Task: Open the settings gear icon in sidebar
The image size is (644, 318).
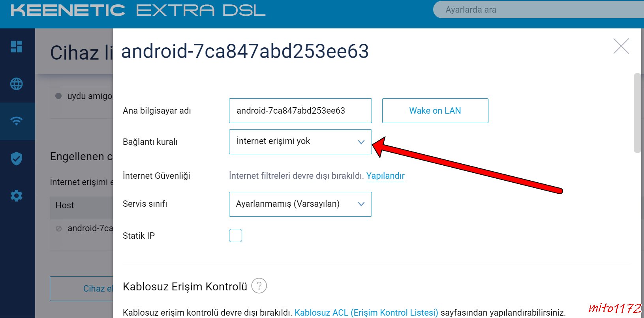Action: pos(17,195)
